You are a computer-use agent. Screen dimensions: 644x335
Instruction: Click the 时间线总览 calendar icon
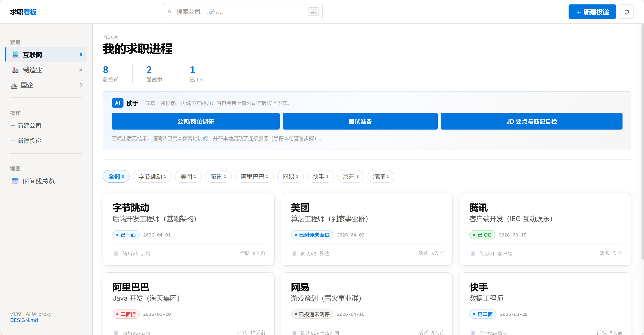(15, 181)
